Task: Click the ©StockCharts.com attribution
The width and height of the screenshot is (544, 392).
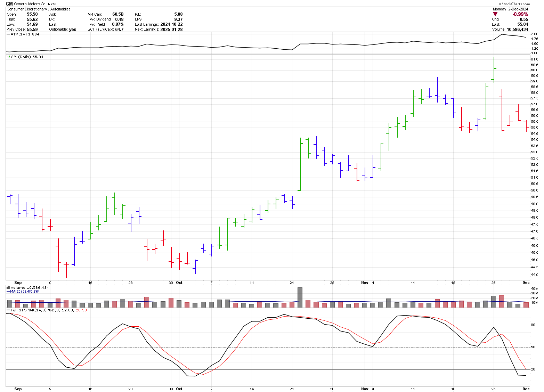Action: (x=514, y=4)
